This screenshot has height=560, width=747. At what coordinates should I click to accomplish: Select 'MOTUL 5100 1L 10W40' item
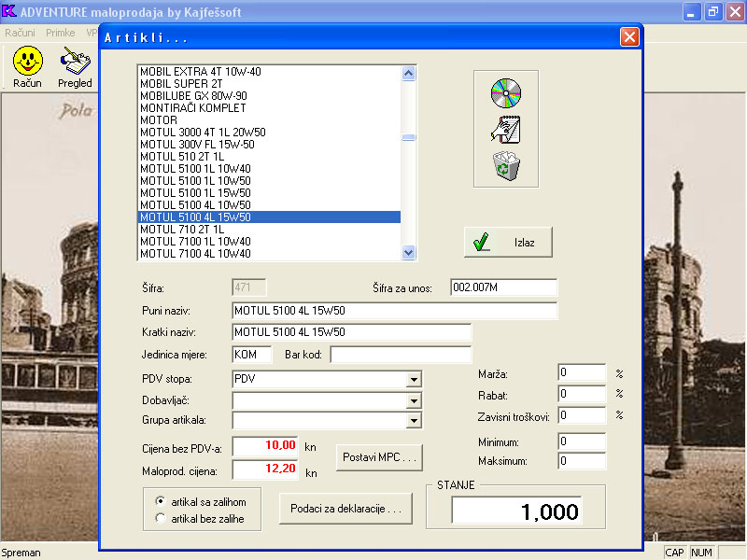[x=269, y=169]
